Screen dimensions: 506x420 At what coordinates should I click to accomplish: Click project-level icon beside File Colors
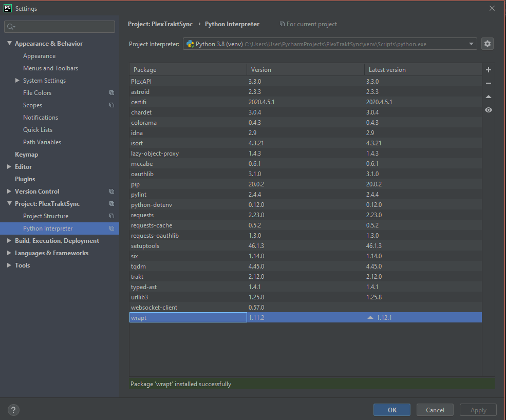[111, 93]
